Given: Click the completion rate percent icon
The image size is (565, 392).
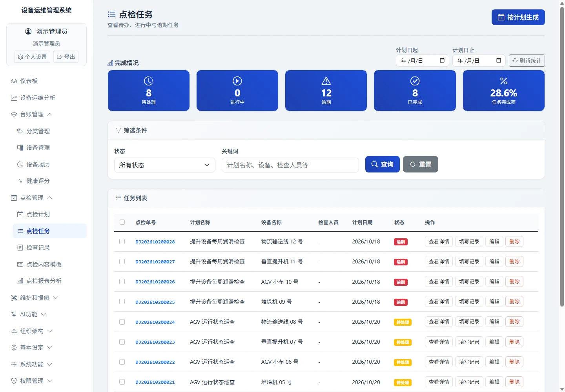Looking at the screenshot, I should tap(504, 81).
